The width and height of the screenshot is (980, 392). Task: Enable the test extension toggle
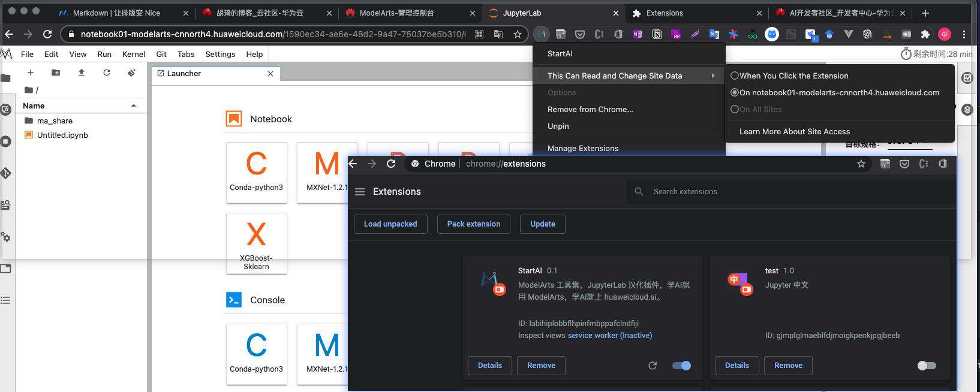[x=927, y=365]
